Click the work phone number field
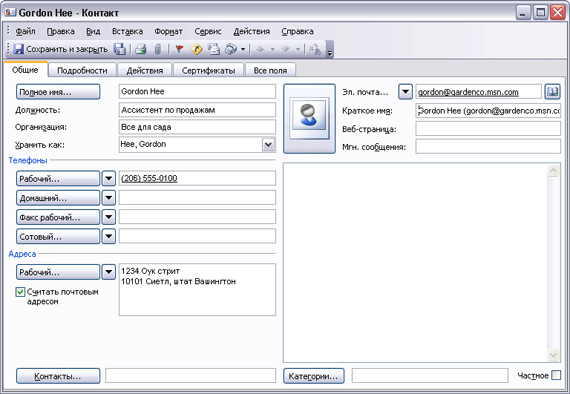Viewport: 570px width, 394px height. point(197,178)
